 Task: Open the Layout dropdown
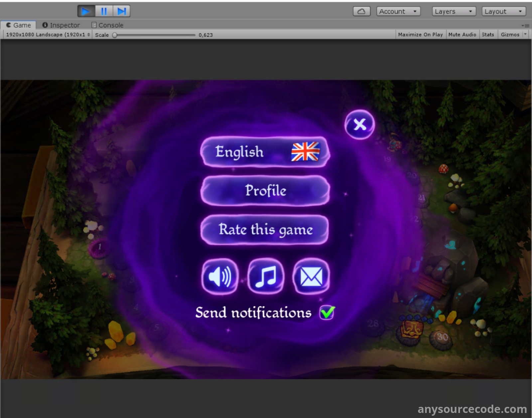click(x=503, y=11)
